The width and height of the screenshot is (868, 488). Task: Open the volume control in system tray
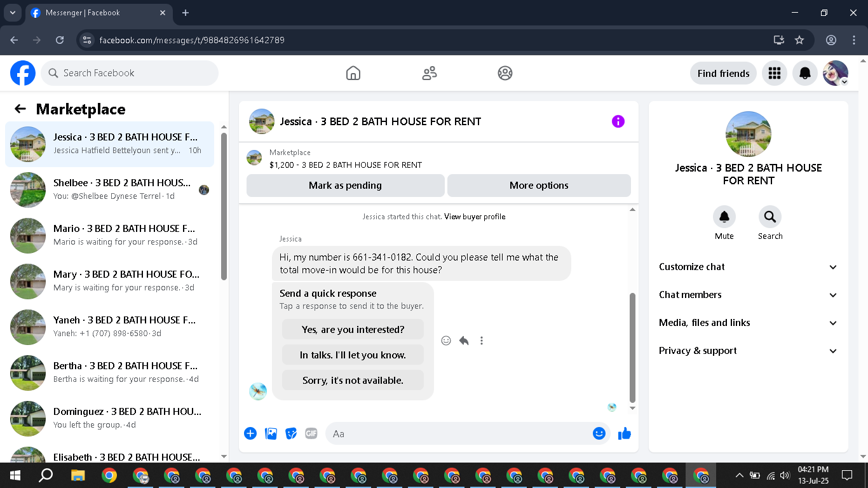[x=785, y=475]
